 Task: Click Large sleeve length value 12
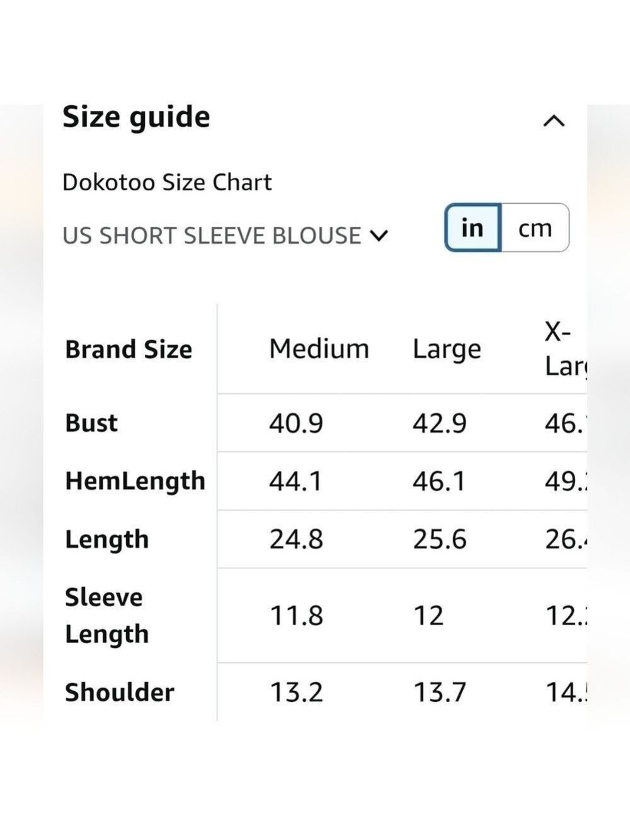coord(428,616)
